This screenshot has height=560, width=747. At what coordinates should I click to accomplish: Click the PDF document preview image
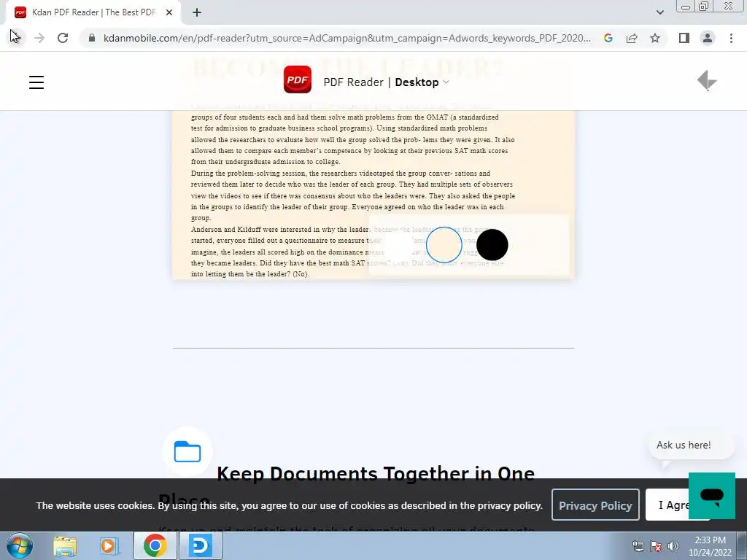373,194
